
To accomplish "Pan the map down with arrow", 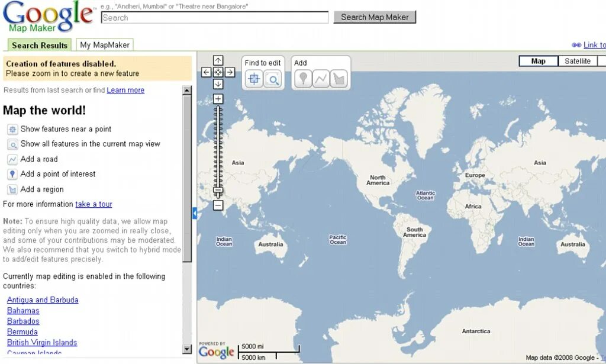I will point(218,84).
